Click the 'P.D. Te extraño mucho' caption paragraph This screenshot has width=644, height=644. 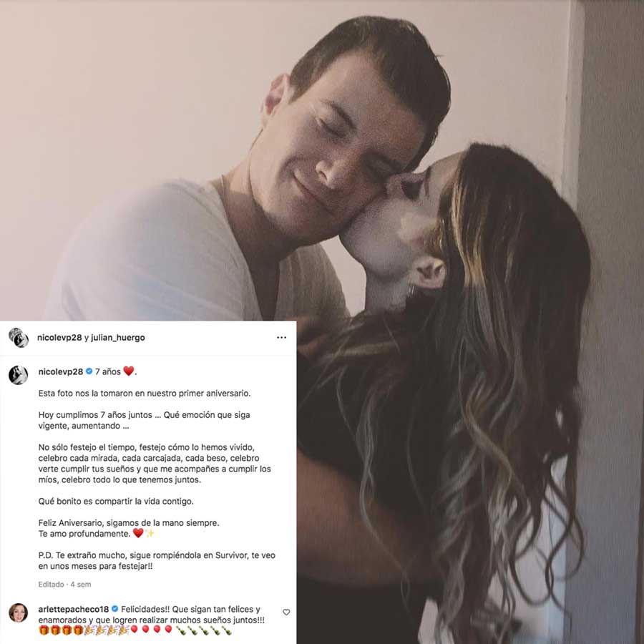coord(157,560)
